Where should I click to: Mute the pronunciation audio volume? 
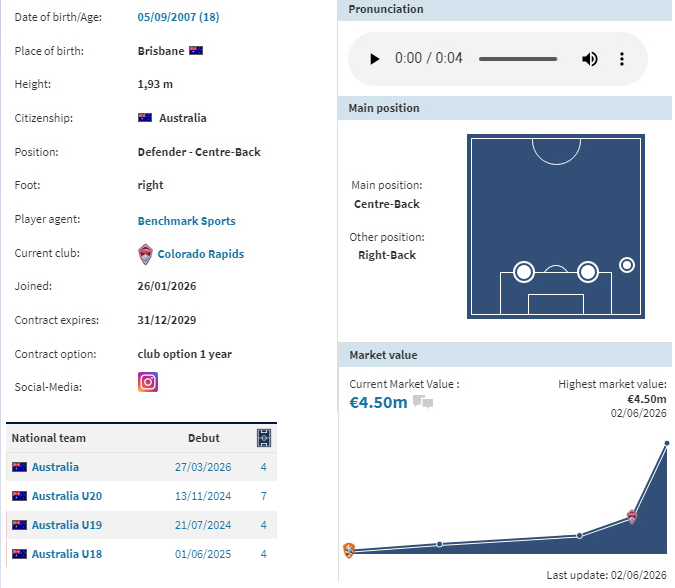(x=589, y=59)
